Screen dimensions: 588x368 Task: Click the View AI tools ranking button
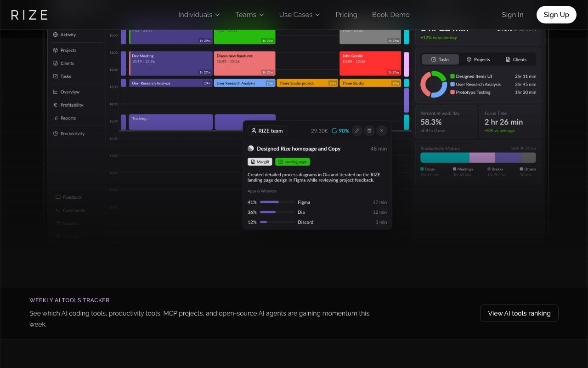click(519, 313)
